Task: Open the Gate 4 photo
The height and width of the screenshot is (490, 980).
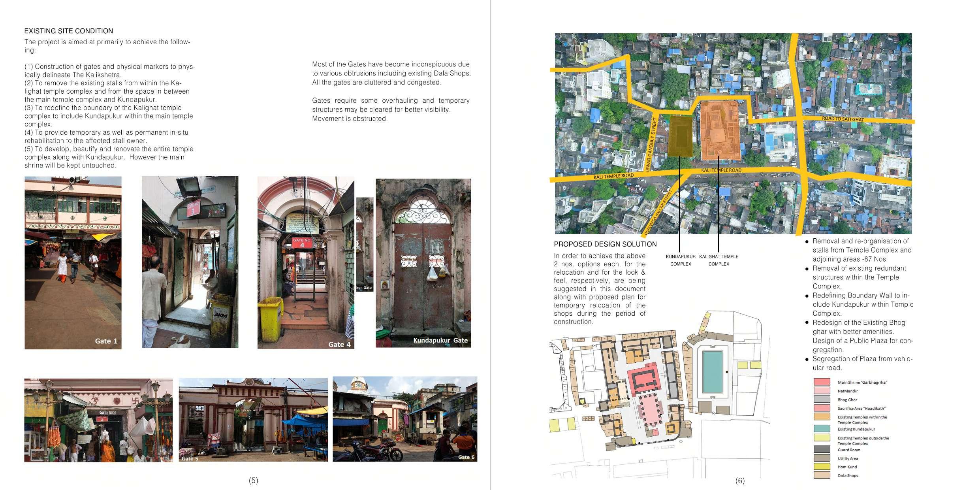Action: point(305,263)
